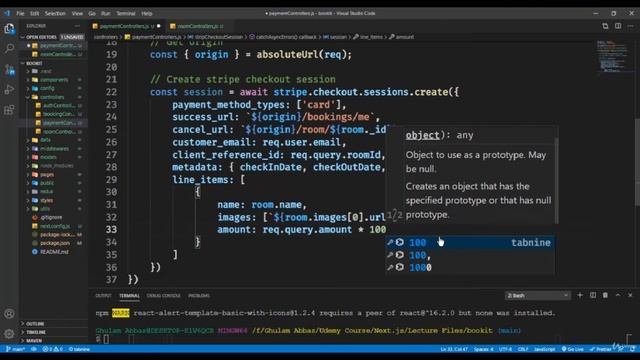Kill the terminal with the trash icon
Viewport: 640px width, 360px height.
coord(605,295)
